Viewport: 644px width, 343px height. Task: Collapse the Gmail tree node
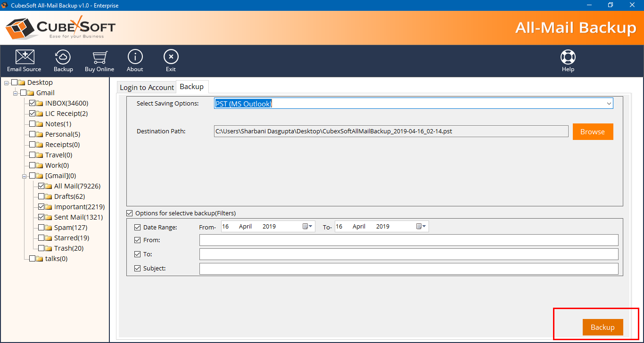[16, 93]
